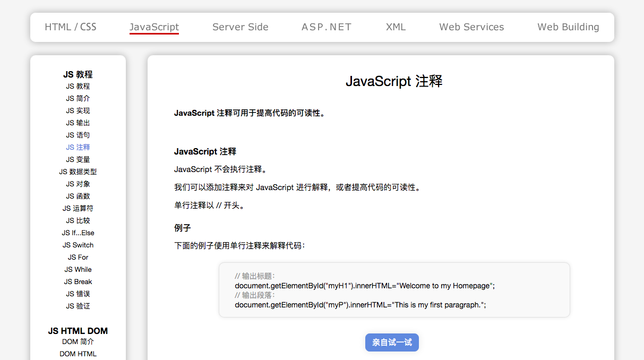644x360 pixels.
Task: Go to the XML tab
Action: click(x=396, y=27)
